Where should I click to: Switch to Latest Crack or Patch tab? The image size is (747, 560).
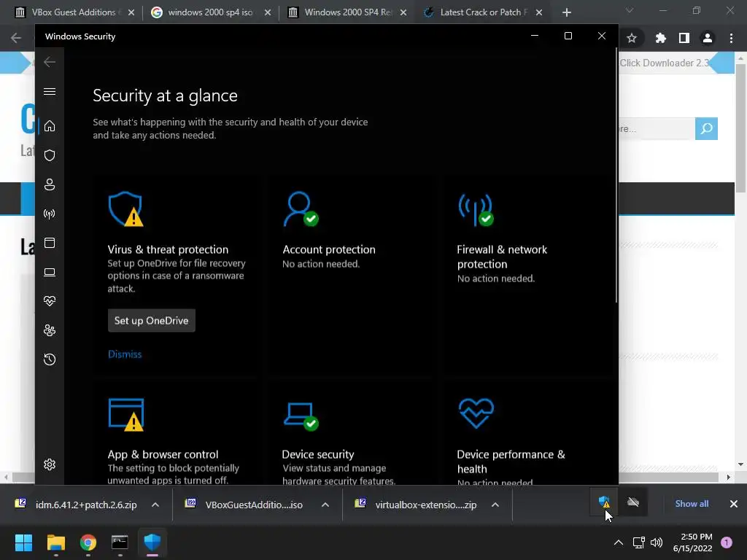[x=484, y=12]
